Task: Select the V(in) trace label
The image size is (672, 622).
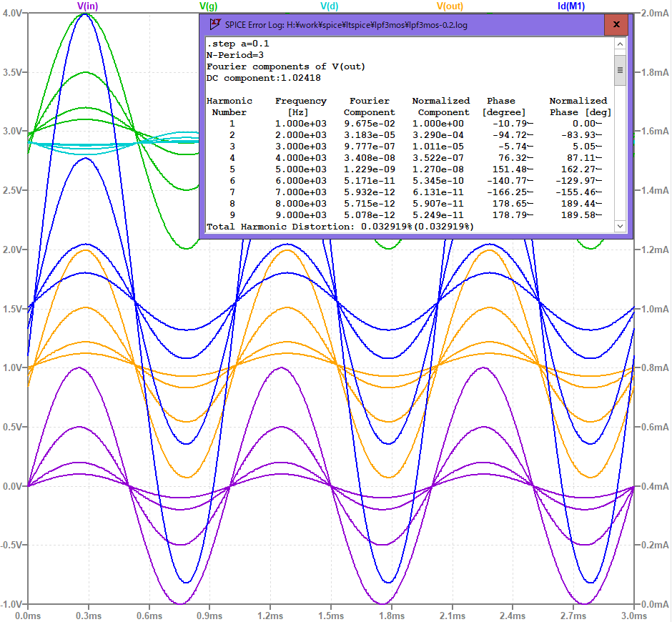Action: (87, 6)
